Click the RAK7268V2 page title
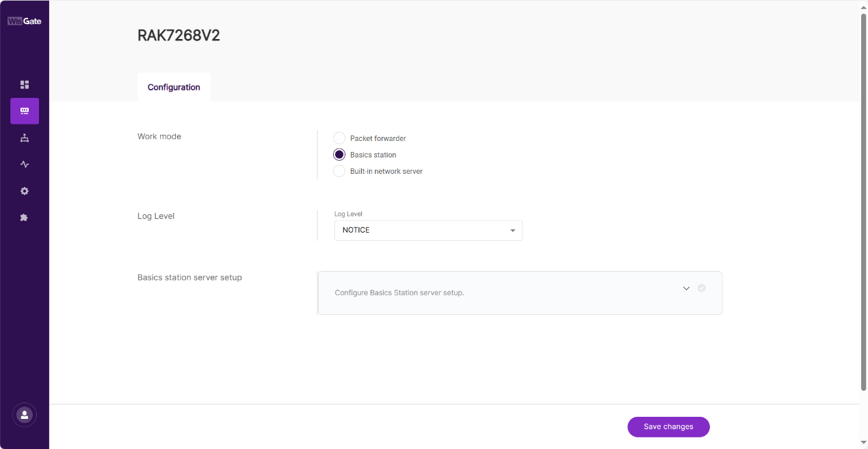 click(x=179, y=35)
